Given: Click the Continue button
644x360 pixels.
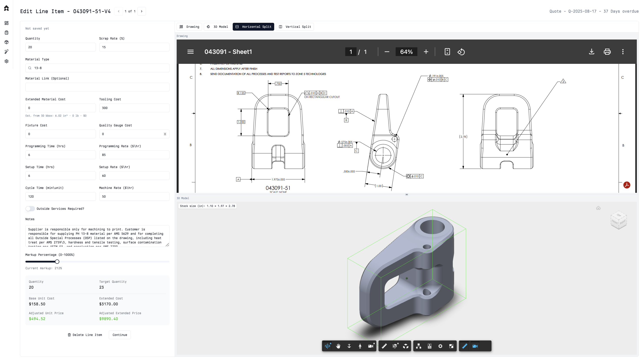Looking at the screenshot, I should point(120,335).
